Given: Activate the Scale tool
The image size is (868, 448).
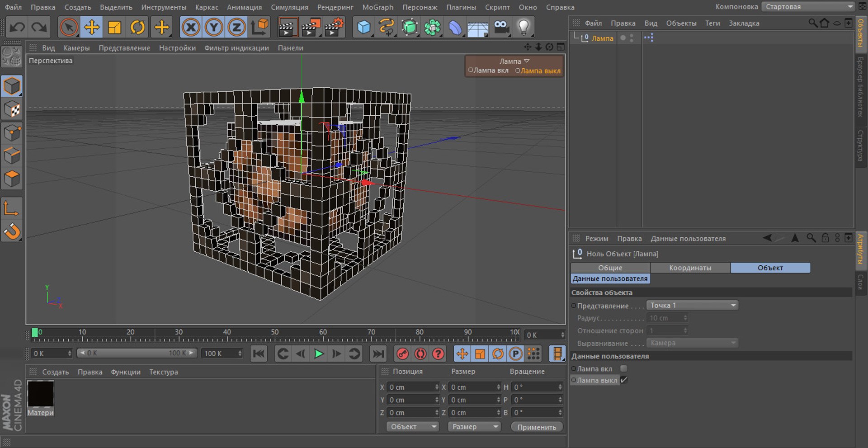Looking at the screenshot, I should click(x=114, y=28).
